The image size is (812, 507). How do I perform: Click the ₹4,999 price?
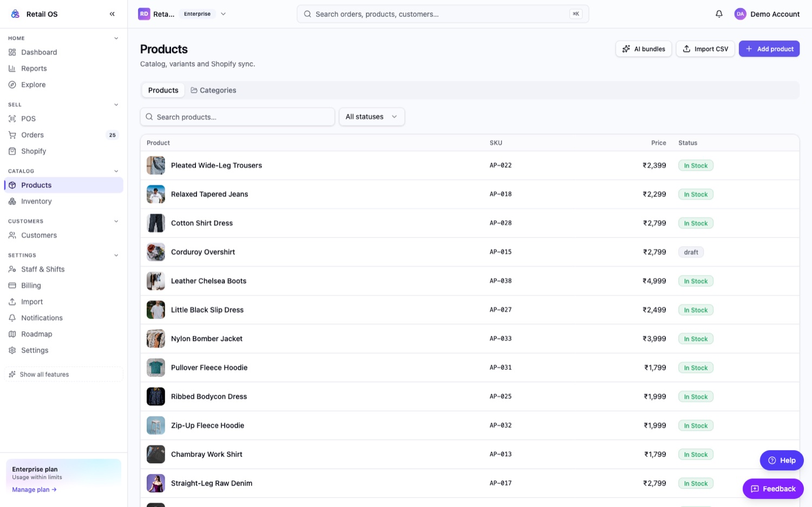[654, 281]
